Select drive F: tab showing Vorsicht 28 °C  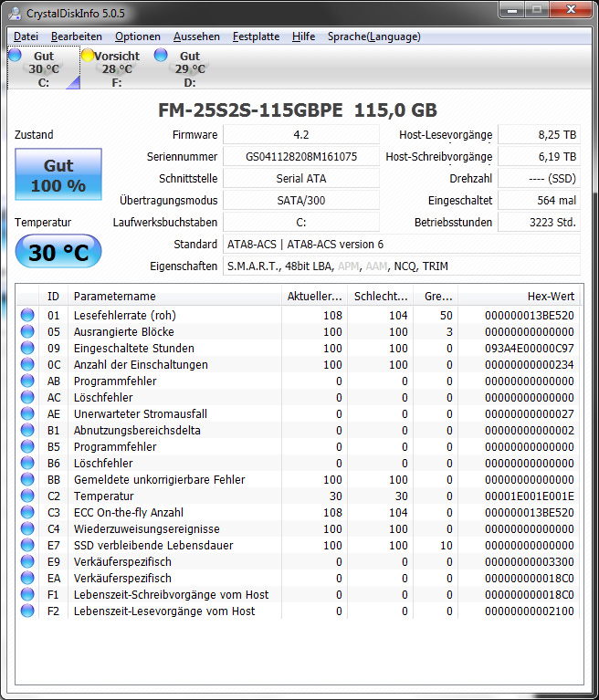117,68
